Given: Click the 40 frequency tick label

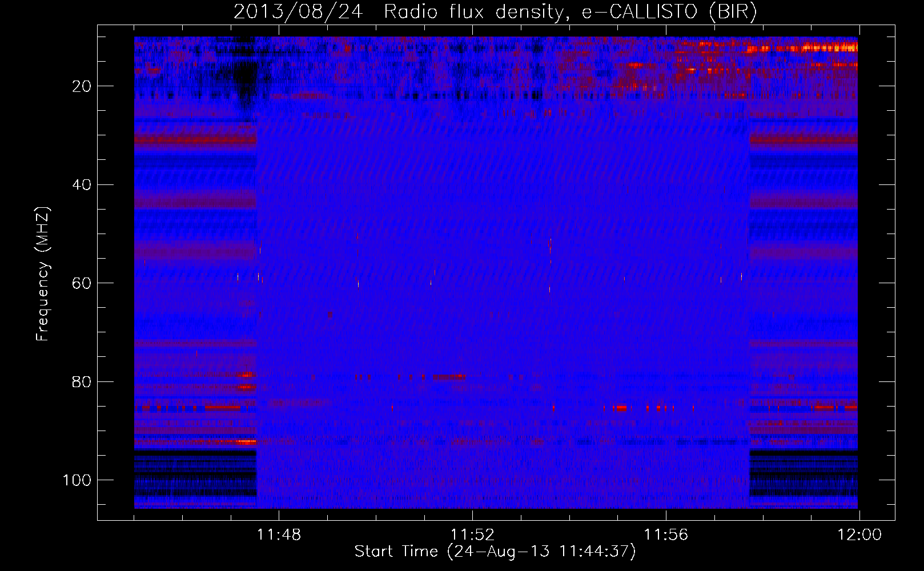Looking at the screenshot, I should pos(82,185).
